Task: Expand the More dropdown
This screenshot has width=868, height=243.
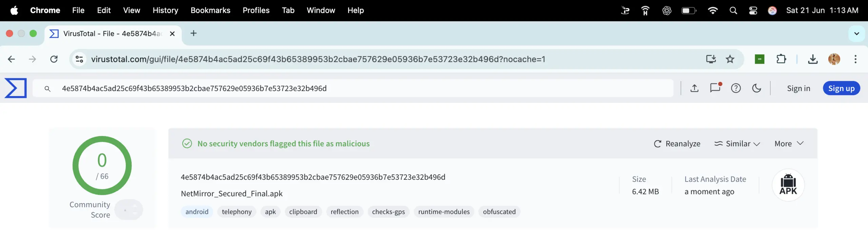Action: (x=789, y=144)
